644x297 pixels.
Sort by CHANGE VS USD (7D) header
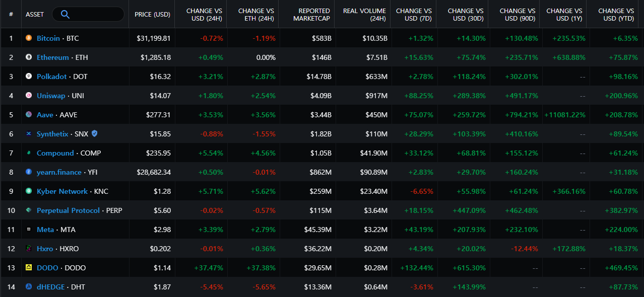[414, 14]
